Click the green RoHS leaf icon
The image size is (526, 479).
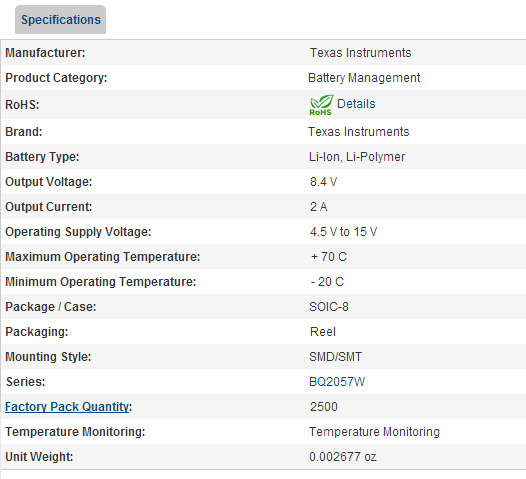click(321, 105)
